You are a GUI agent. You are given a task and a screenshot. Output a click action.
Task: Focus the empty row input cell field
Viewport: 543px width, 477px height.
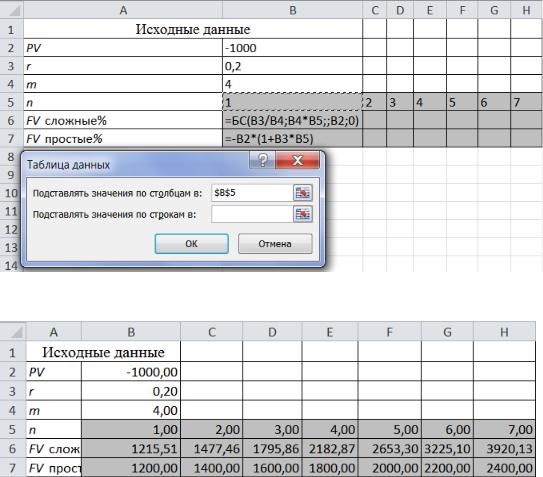[x=252, y=214]
